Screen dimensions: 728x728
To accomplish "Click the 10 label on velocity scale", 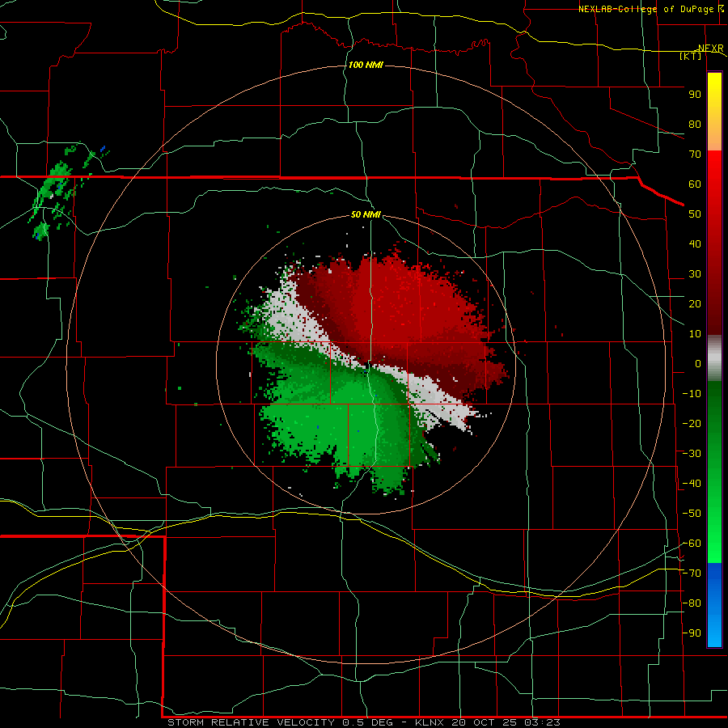I will [695, 334].
